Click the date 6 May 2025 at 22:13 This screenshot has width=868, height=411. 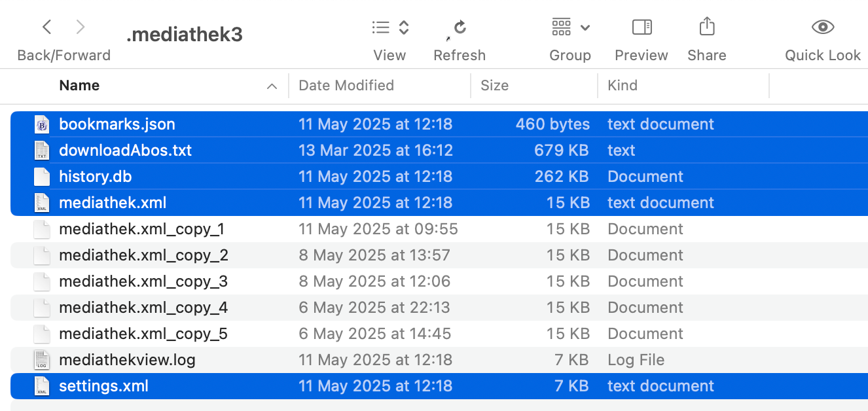pyautogui.click(x=374, y=308)
